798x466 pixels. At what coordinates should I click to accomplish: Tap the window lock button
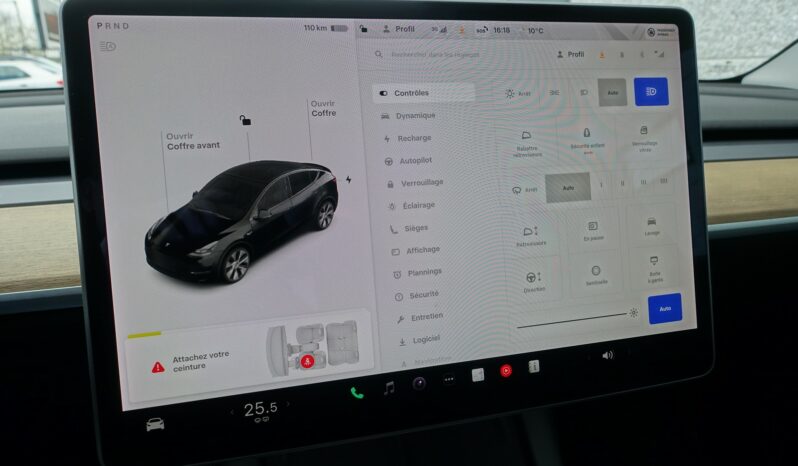(x=644, y=138)
